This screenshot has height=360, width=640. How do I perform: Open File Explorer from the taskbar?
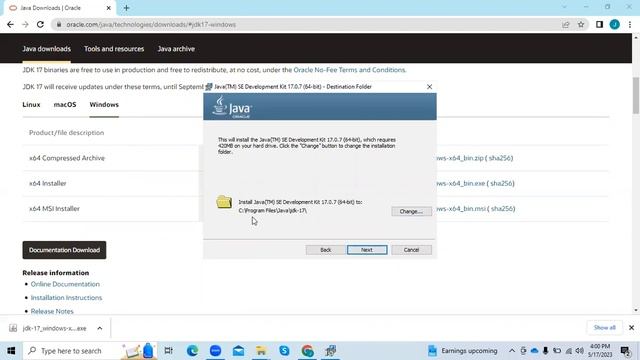(x=261, y=351)
